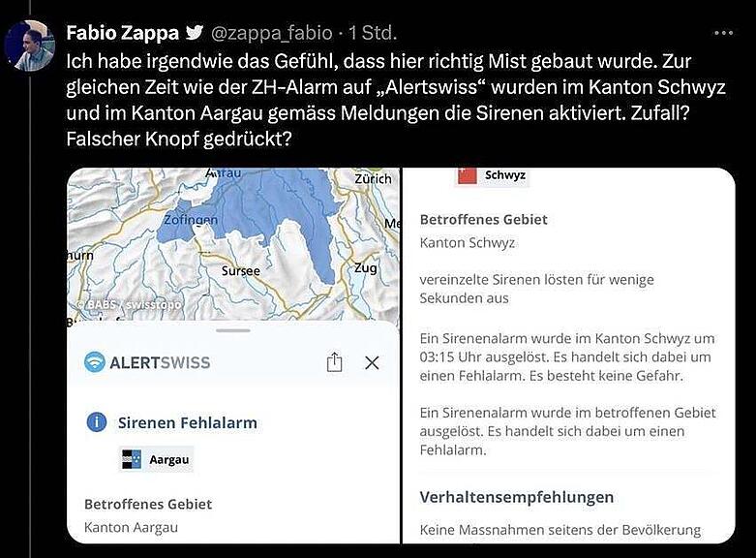This screenshot has height=558, width=756.
Task: Click the Aargau canton flag icon
Action: point(131,459)
